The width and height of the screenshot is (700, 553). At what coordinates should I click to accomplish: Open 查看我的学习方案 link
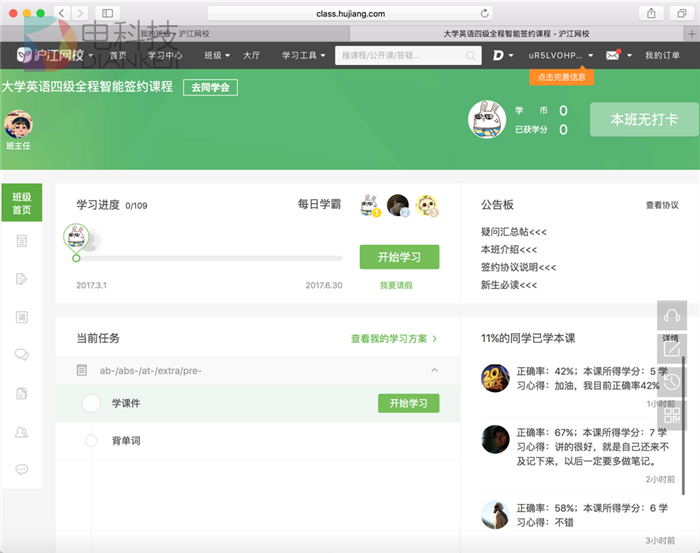click(x=393, y=339)
